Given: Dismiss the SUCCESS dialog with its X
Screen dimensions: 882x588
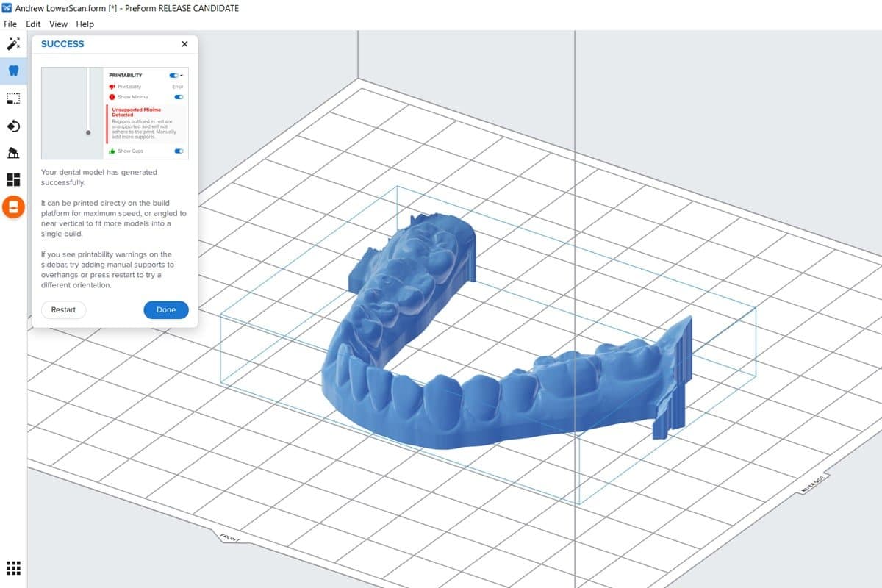Looking at the screenshot, I should pyautogui.click(x=184, y=43).
